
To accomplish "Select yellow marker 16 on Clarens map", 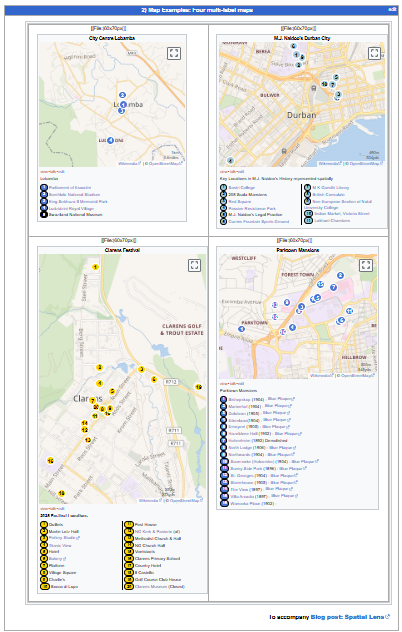I will point(50,461).
